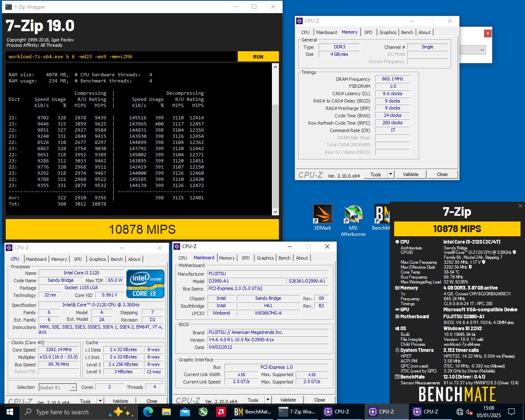Screen dimensions: 525x420
Task: Click Close button in CPU-Z Memory window
Action: (442, 174)
